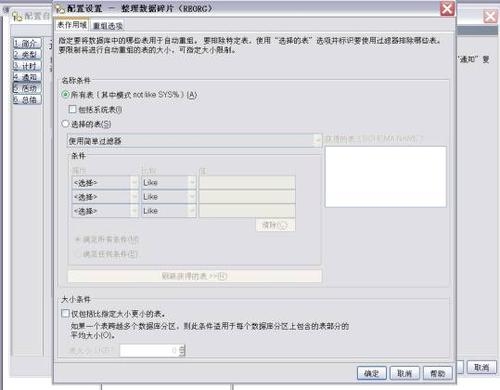Viewport: 500px width, 390px height.
Task: Confirm with the 确定 button
Action: point(371,373)
